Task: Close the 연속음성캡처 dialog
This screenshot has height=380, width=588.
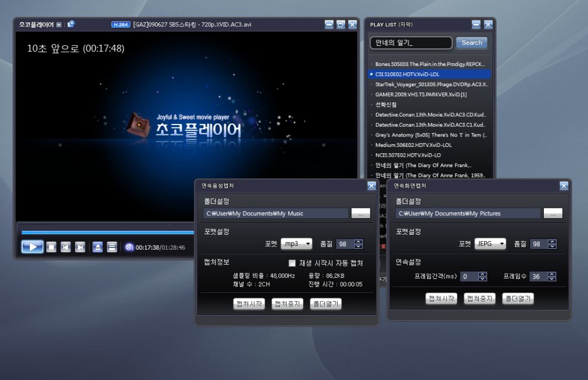Action: 372,185
